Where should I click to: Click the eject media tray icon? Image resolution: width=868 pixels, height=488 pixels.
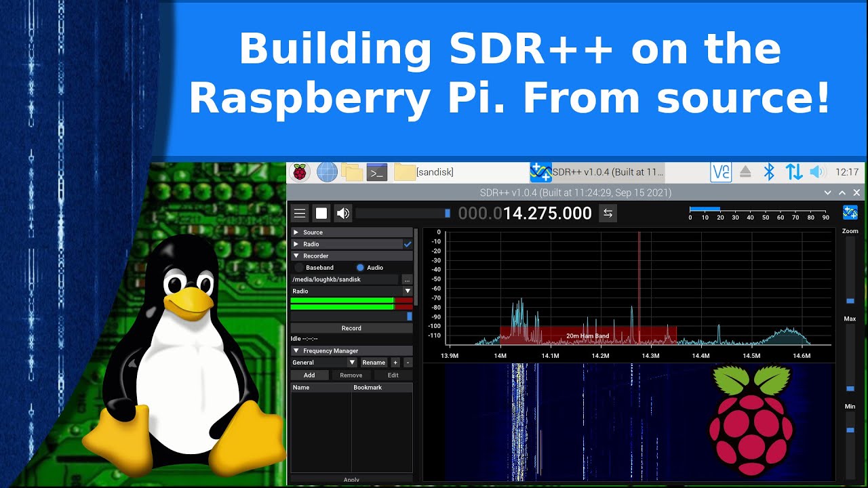pyautogui.click(x=745, y=172)
